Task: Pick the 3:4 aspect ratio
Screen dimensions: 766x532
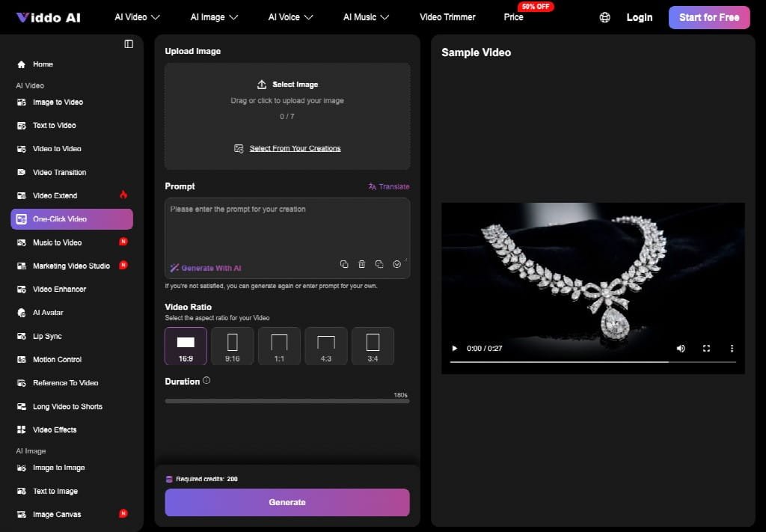Action: tap(373, 346)
